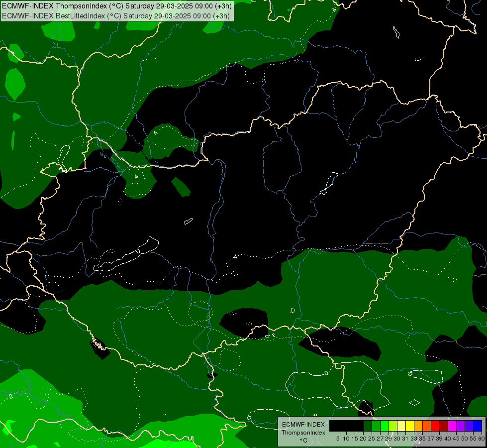
Task: Click the ThompsonIndex label in the legend
Action: pyautogui.click(x=303, y=433)
